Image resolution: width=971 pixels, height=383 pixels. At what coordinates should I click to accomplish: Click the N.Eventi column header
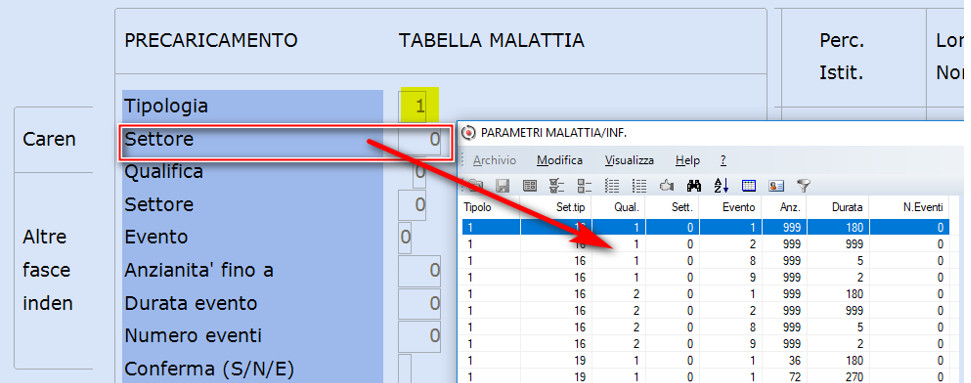pos(909,208)
